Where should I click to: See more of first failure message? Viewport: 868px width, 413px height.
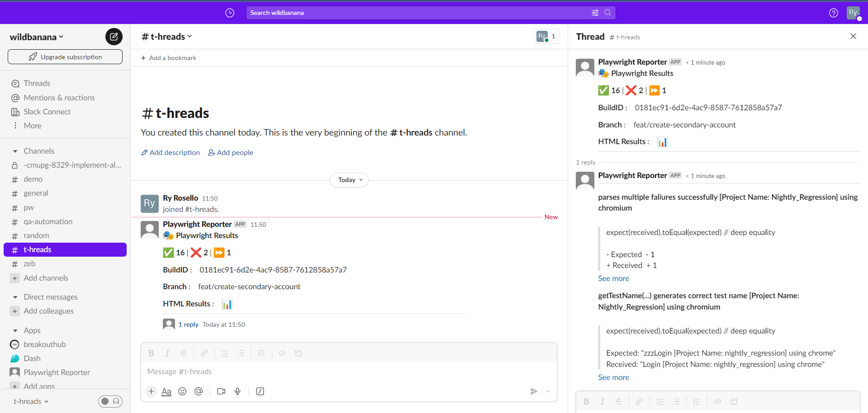(x=613, y=278)
